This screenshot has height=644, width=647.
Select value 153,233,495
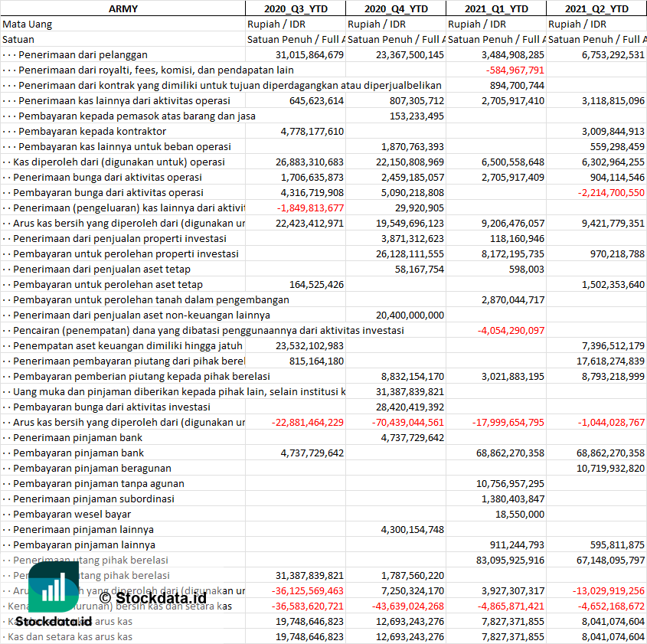point(417,116)
